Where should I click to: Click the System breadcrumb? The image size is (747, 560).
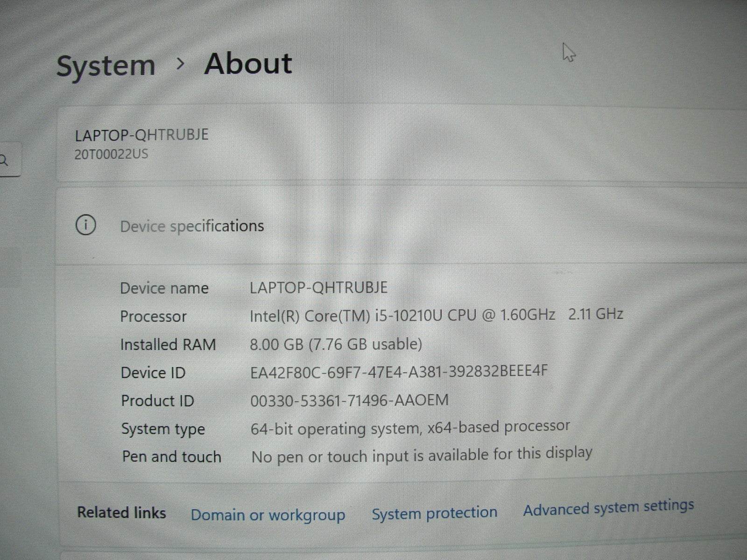106,65
